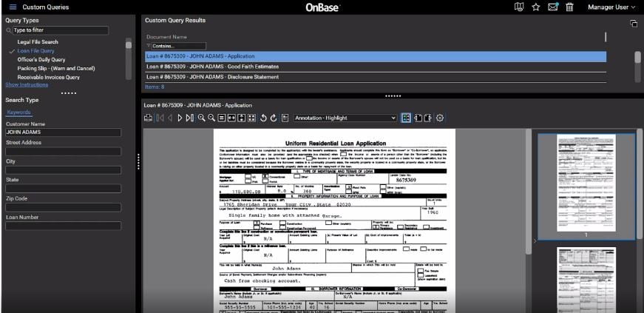Image resolution: width=644 pixels, height=313 pixels.
Task: Jump to last page of the document
Action: pyautogui.click(x=189, y=118)
